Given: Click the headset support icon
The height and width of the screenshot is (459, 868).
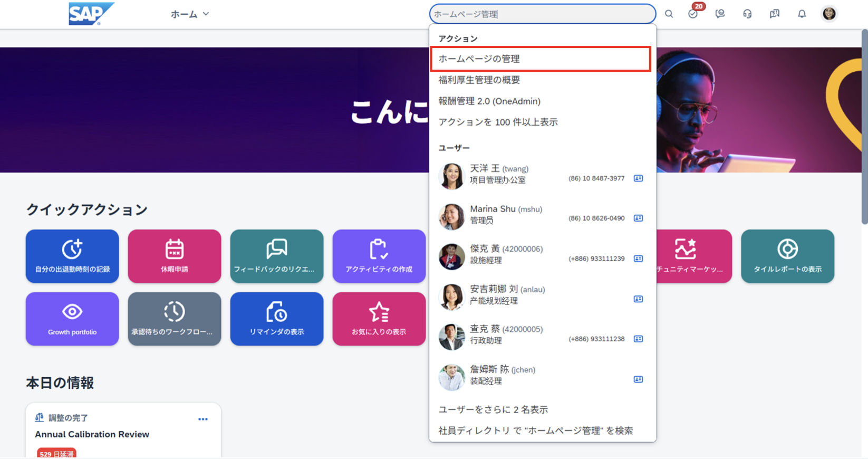Looking at the screenshot, I should [x=747, y=14].
